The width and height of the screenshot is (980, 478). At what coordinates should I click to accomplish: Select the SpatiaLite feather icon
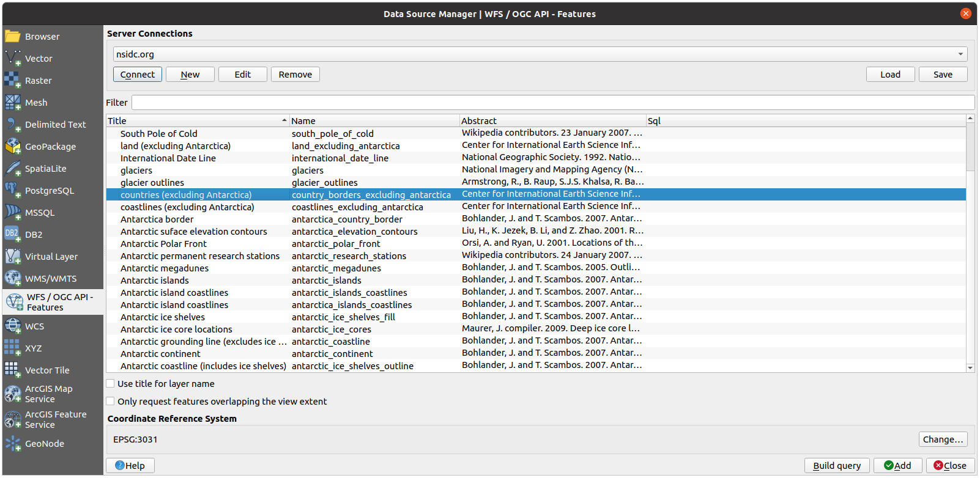pos(13,169)
